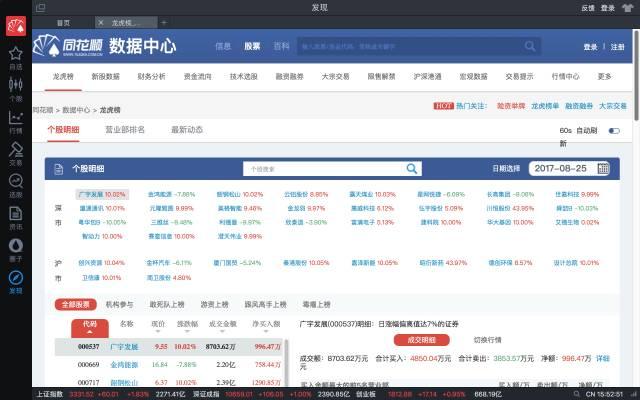Open the 注册 register link
The image size is (640, 400).
617,46
